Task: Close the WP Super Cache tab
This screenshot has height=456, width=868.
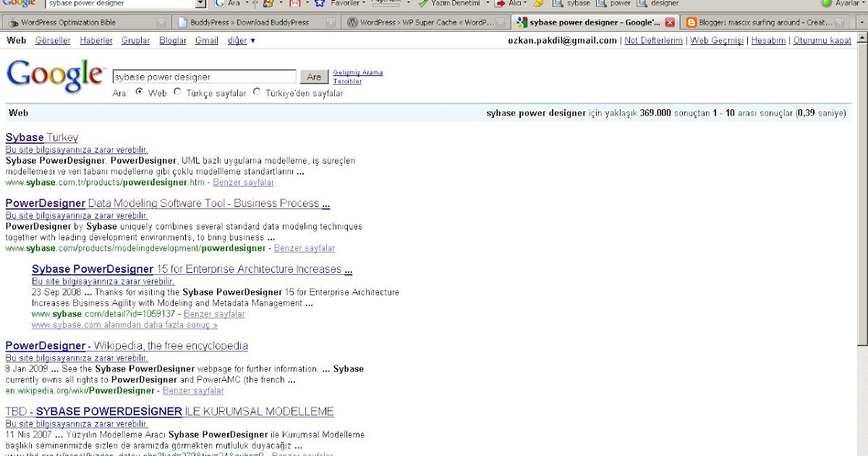Action: coord(501,22)
